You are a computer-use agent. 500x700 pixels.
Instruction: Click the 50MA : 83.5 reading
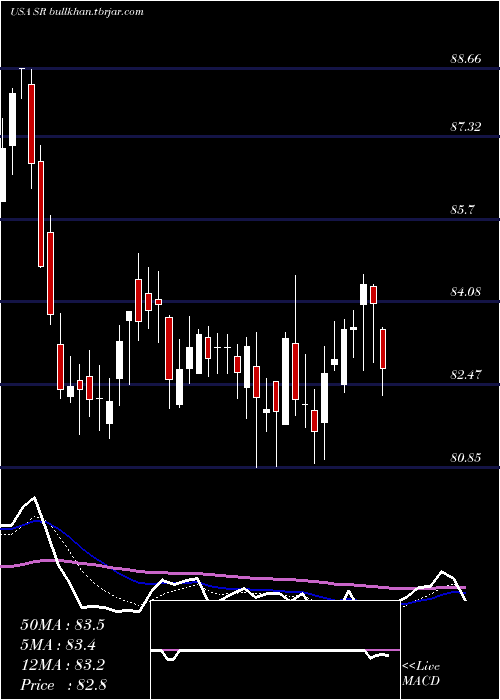tap(62, 625)
